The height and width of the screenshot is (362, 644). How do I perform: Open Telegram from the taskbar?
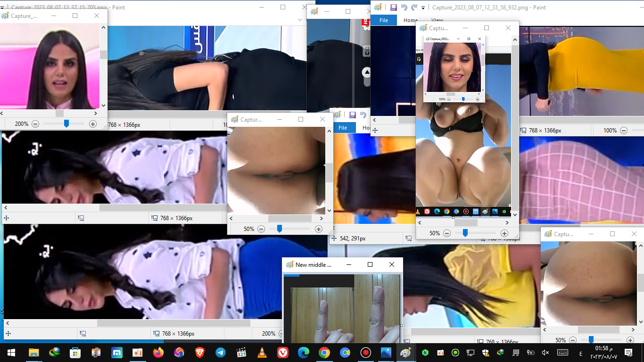[x=220, y=352]
